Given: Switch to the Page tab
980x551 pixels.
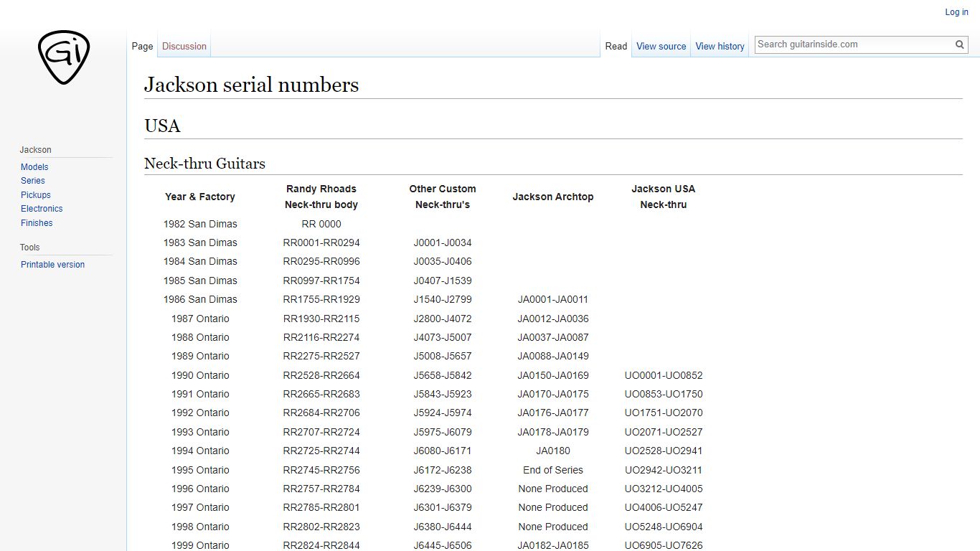Looking at the screenshot, I should click(142, 46).
